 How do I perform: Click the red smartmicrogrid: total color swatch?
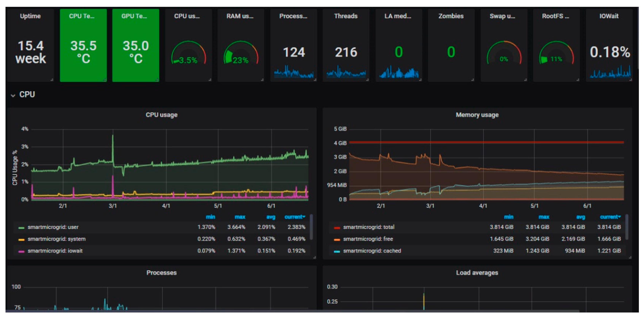tap(337, 227)
